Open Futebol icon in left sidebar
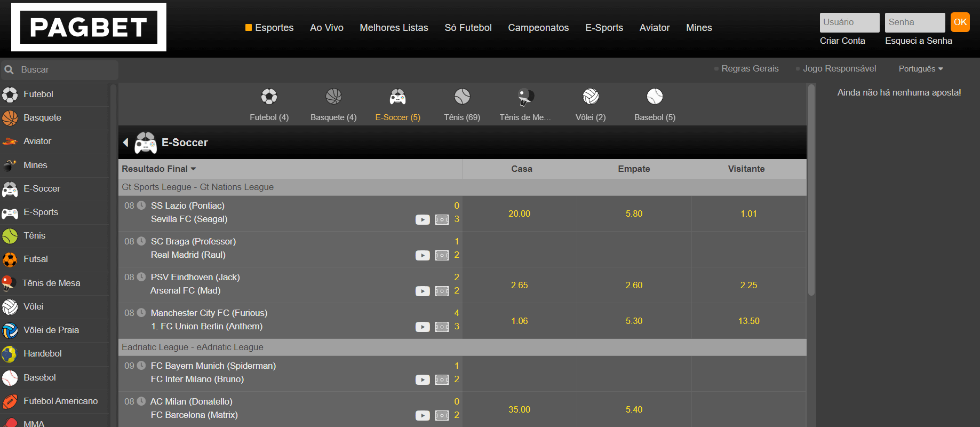Image resolution: width=980 pixels, height=427 pixels. pos(10,94)
